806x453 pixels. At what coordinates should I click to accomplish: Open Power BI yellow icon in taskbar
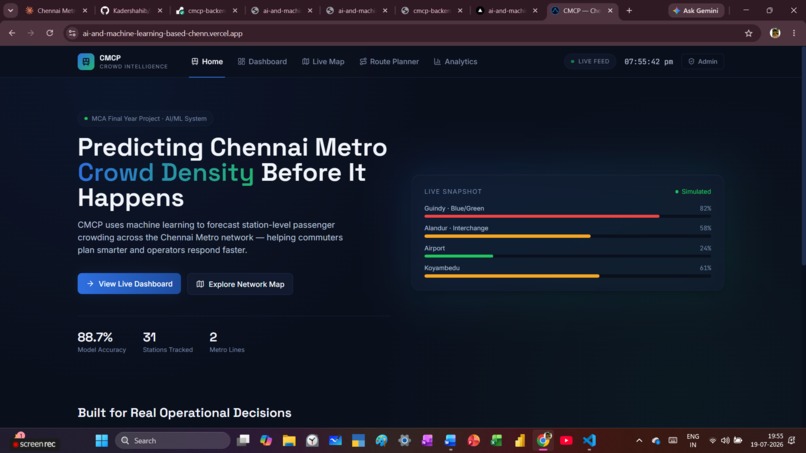pos(520,441)
